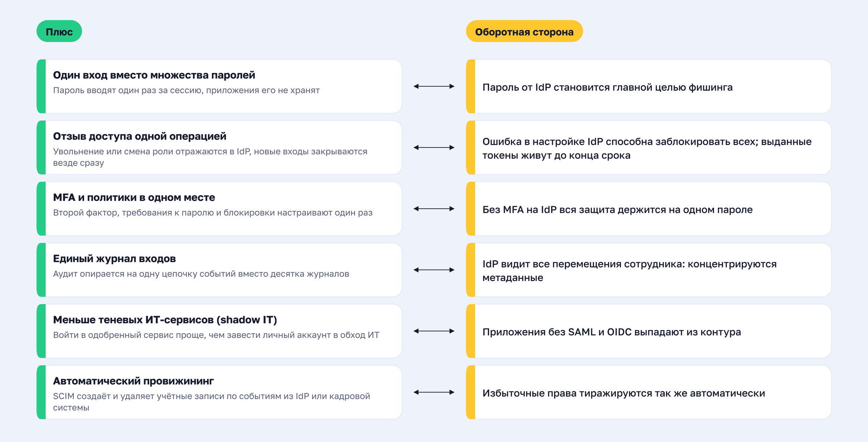Select the heading "Один вход вместо множества паролей"
The width and height of the screenshot is (868, 442).
pyautogui.click(x=154, y=75)
